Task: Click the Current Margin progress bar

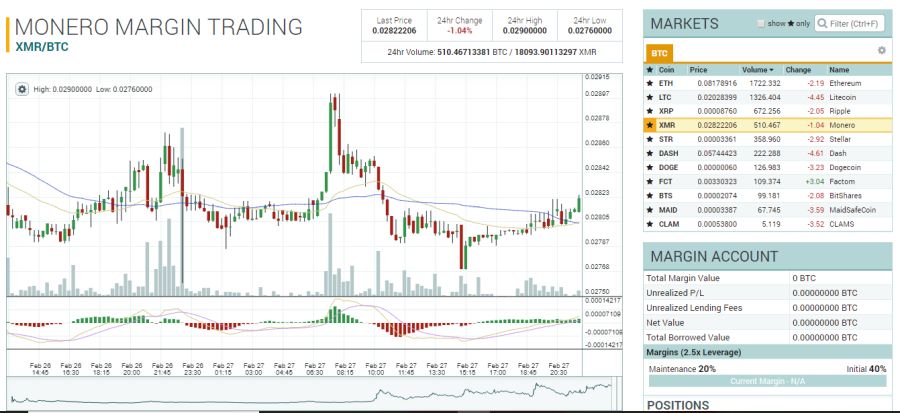Action: (767, 381)
